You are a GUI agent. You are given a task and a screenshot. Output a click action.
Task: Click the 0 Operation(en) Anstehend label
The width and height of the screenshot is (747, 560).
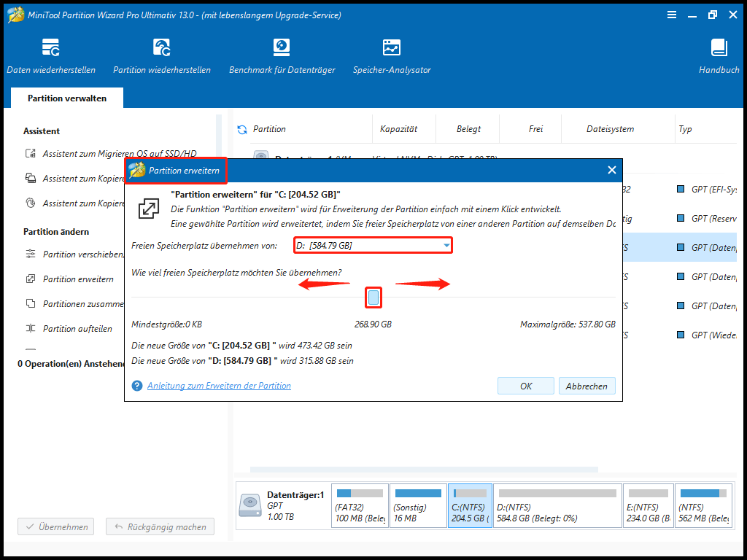pyautogui.click(x=71, y=364)
